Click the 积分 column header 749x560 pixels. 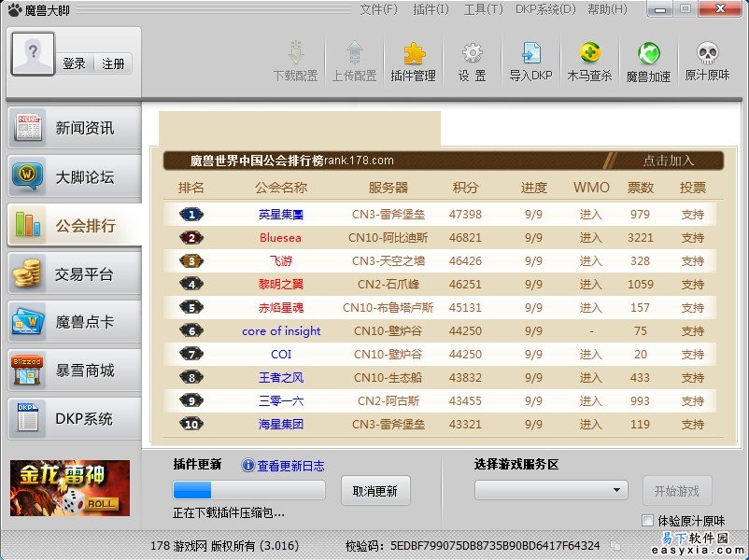(x=465, y=188)
